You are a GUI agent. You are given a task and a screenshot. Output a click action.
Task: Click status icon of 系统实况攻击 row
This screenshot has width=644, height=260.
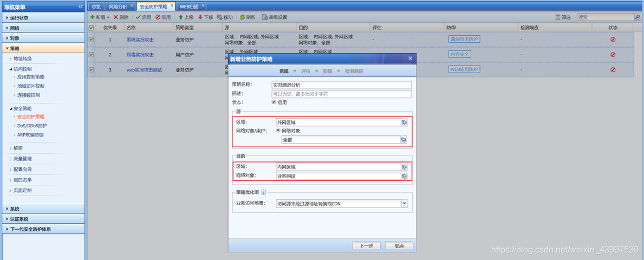tap(613, 40)
